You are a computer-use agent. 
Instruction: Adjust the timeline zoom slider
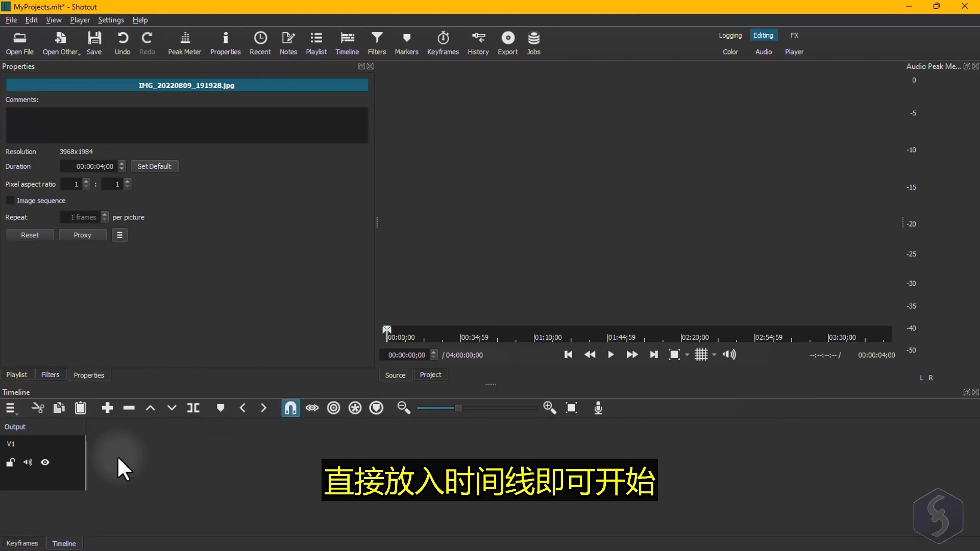click(458, 408)
